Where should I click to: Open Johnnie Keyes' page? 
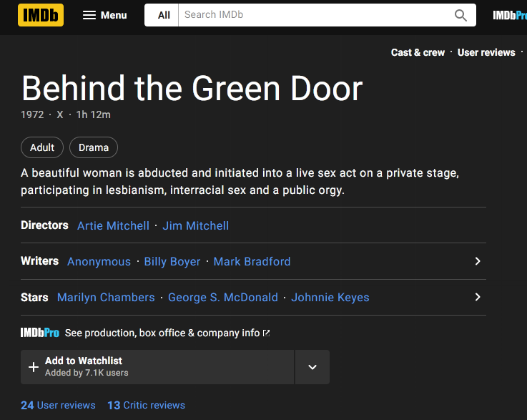coord(330,297)
